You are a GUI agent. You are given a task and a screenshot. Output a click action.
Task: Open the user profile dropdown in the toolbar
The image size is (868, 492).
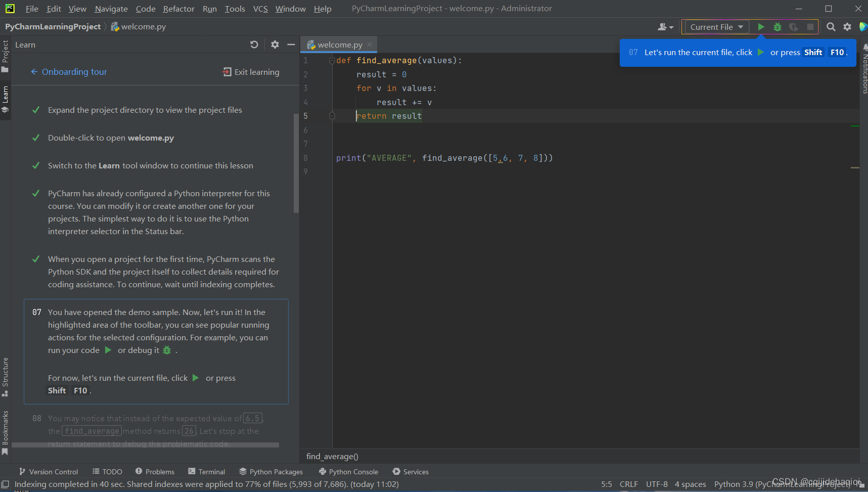(665, 26)
